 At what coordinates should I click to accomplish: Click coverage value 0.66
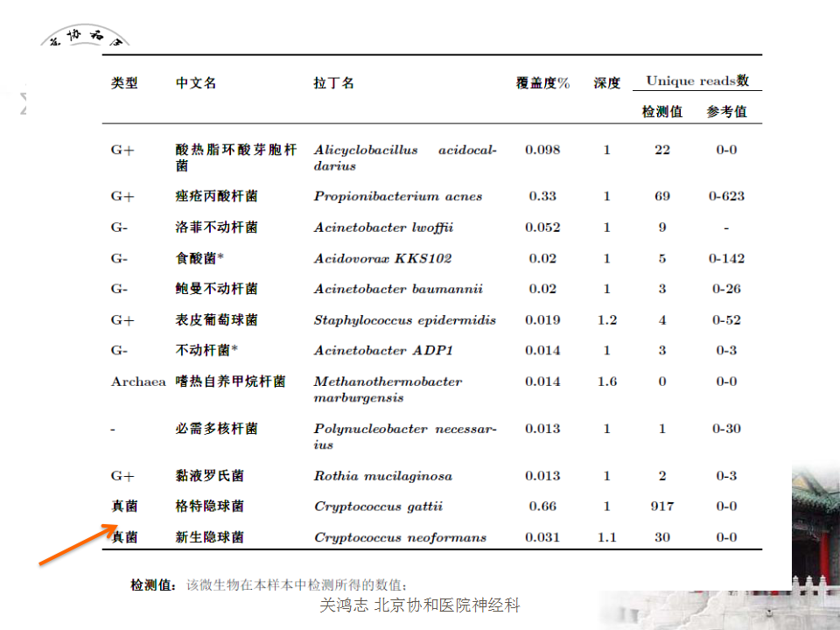542,507
